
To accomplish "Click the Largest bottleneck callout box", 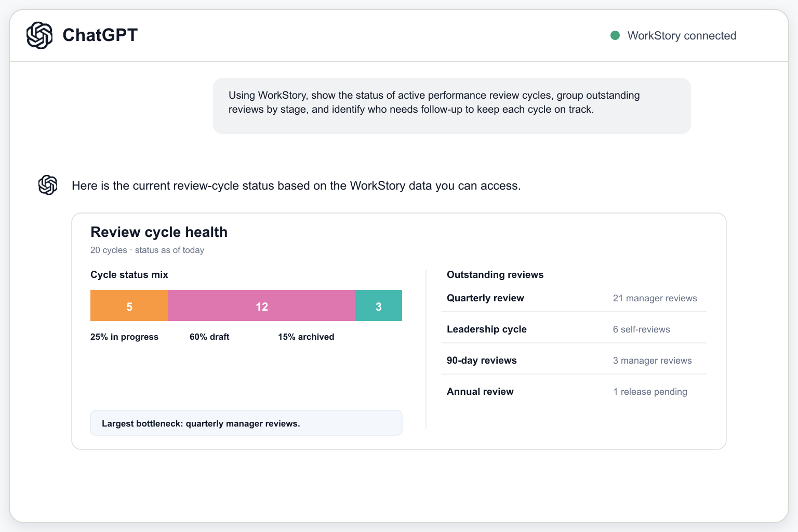I will click(x=246, y=423).
